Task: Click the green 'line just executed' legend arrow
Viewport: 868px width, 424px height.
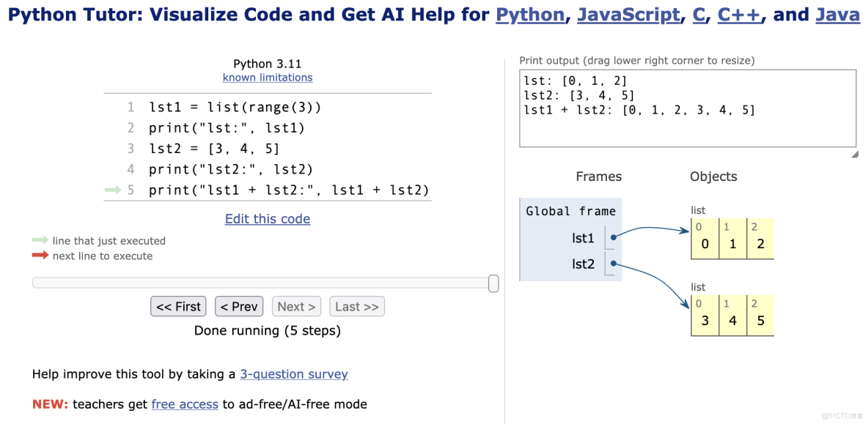Action: 40,240
